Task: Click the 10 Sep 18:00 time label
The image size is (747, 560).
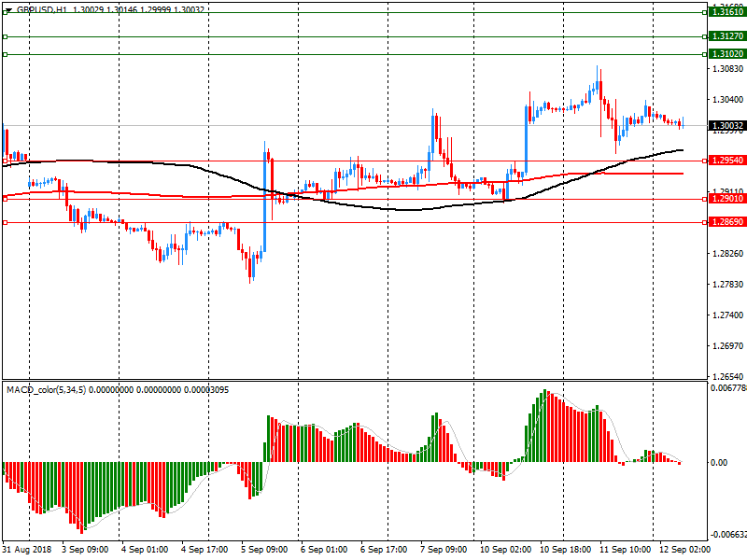Action: pos(563,551)
